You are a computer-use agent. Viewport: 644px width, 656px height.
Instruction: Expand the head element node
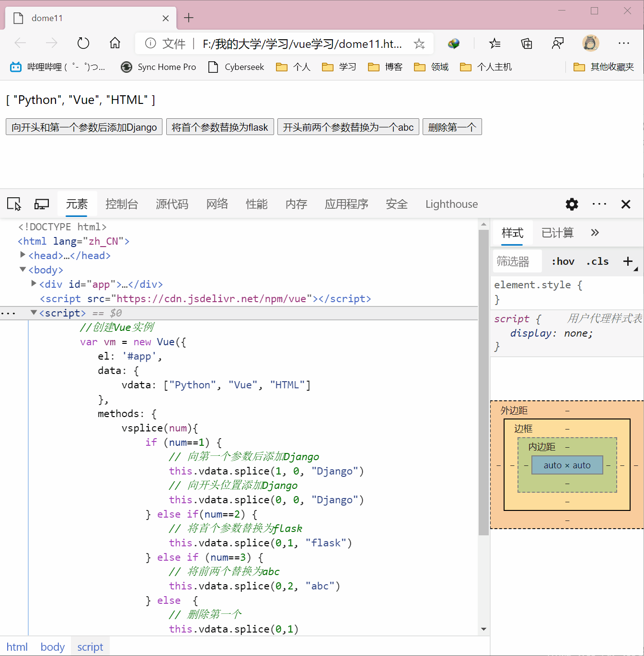pos(23,255)
